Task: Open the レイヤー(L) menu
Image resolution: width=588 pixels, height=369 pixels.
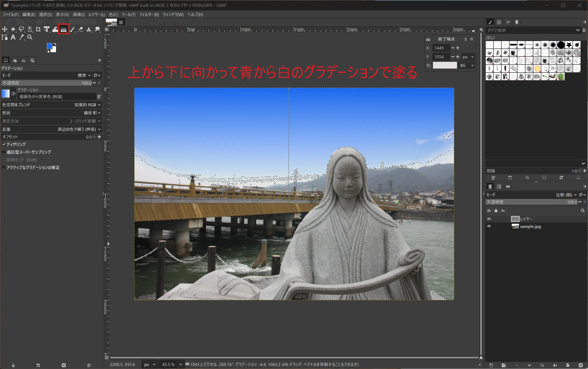Action: point(97,15)
